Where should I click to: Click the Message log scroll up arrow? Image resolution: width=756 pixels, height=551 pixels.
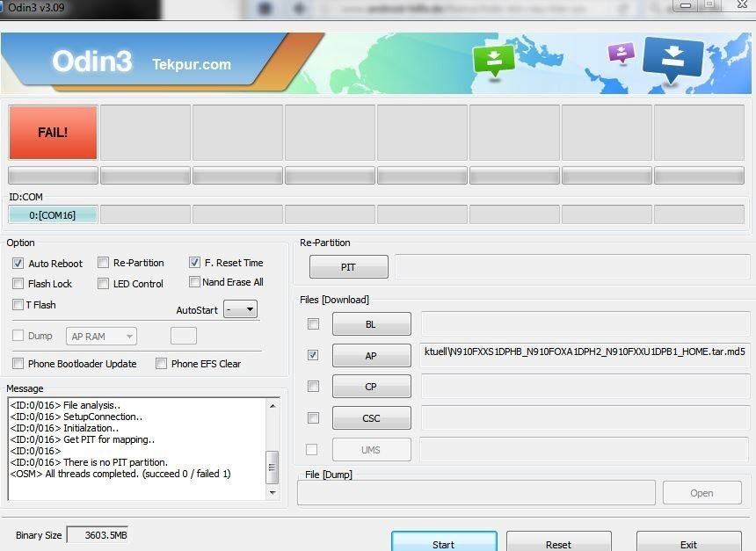(273, 406)
